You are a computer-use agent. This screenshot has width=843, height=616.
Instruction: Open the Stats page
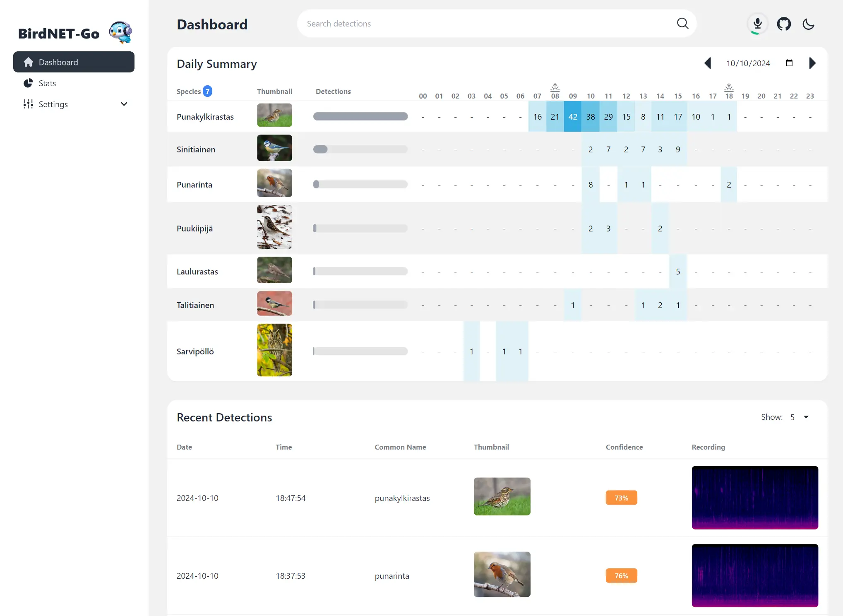point(47,83)
